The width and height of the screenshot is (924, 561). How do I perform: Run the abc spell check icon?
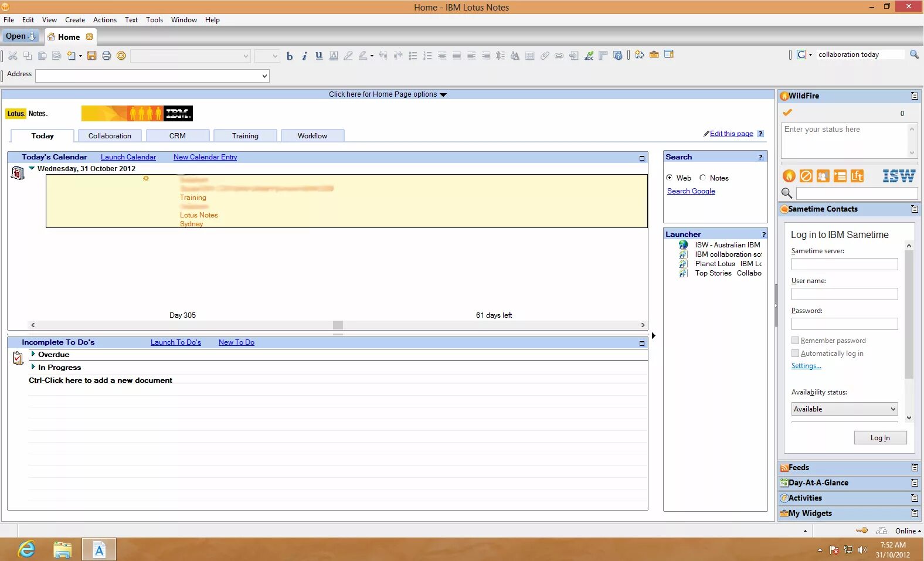click(589, 56)
